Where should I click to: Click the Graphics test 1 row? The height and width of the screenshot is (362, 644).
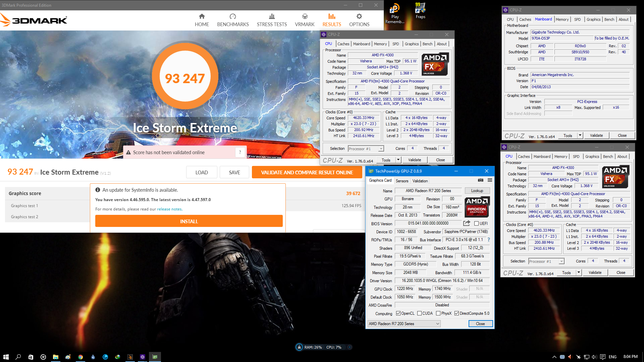click(x=47, y=206)
